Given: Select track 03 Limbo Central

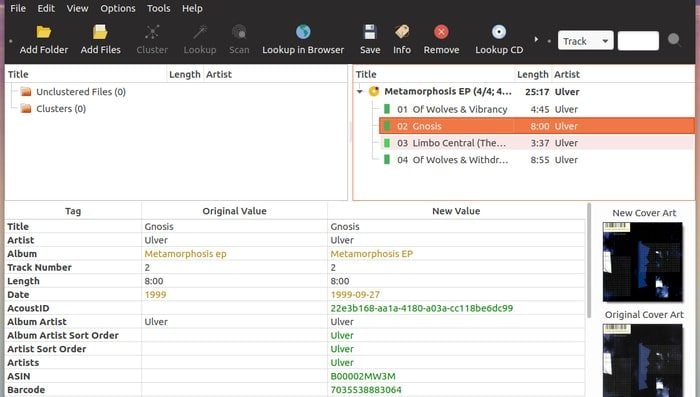Looking at the screenshot, I should point(537,143).
